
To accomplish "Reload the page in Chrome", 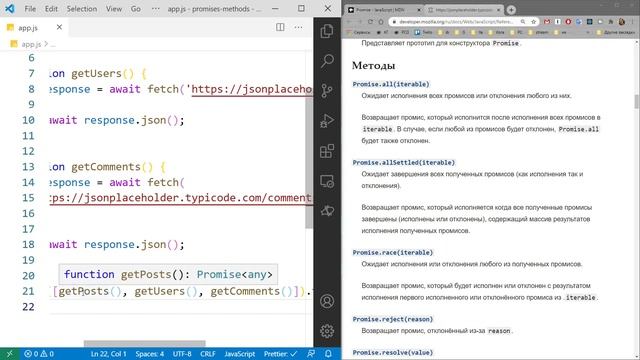I will click(x=370, y=22).
